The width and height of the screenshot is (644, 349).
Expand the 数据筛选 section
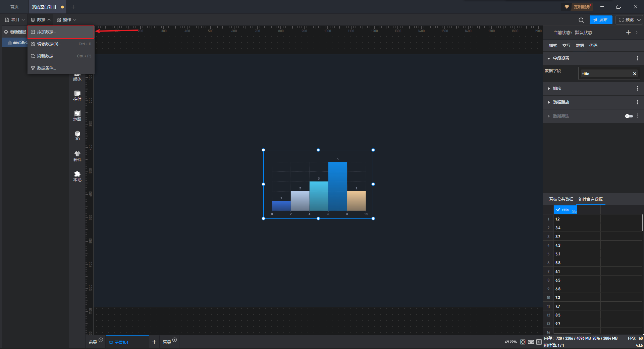(x=549, y=116)
